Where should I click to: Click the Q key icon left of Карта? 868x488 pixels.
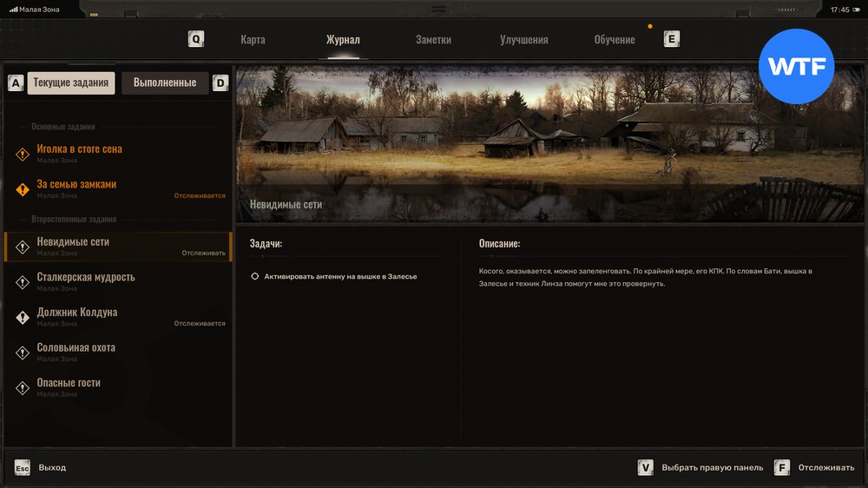(196, 39)
